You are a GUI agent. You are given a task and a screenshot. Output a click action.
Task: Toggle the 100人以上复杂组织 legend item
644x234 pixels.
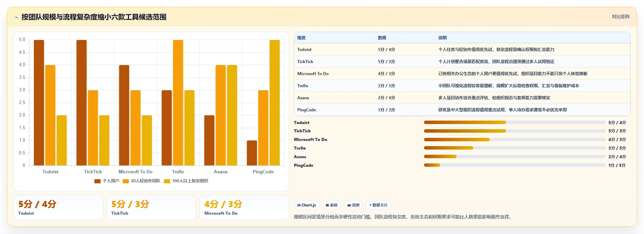pyautogui.click(x=186, y=181)
